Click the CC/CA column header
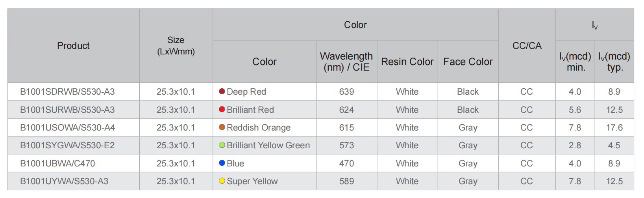644x198 pixels. click(527, 46)
